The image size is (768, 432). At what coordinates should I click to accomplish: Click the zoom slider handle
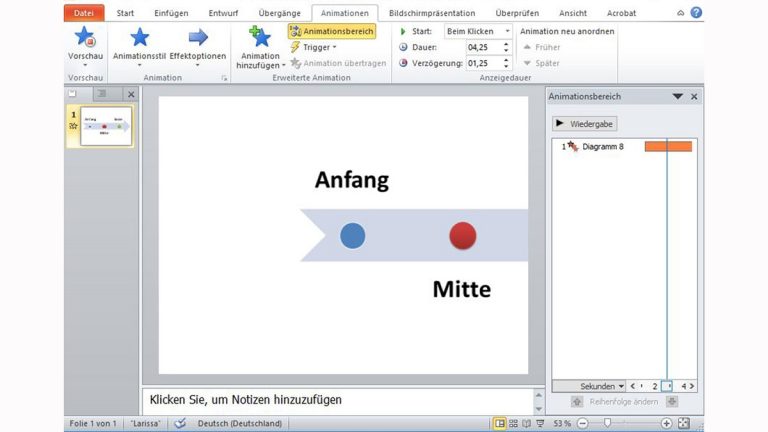607,424
